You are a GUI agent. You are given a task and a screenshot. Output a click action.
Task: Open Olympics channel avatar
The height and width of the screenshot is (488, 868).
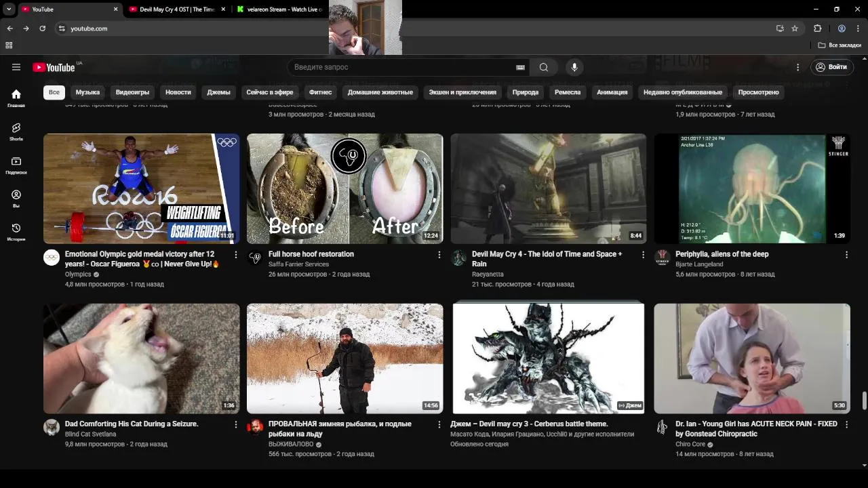(52, 258)
